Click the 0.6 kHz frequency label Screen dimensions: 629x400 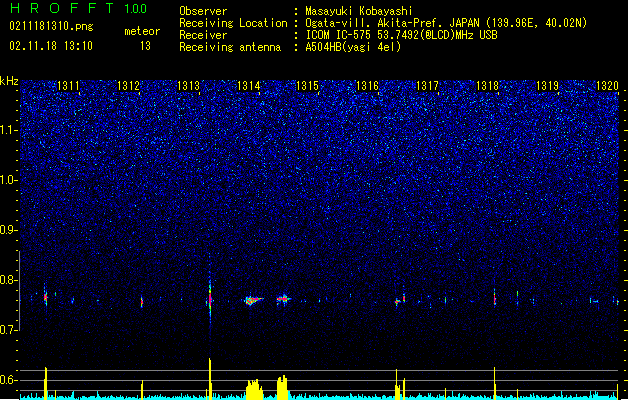[x=9, y=380]
